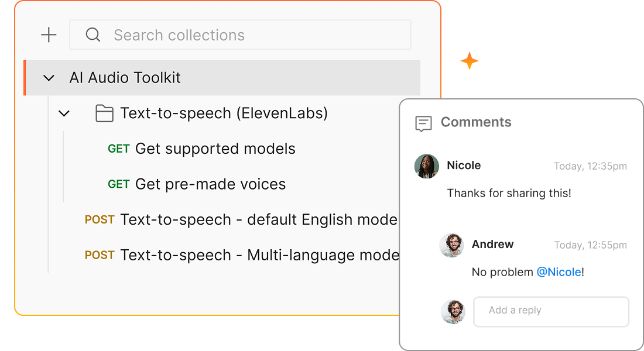Select Text-to-speech default English model request
The image size is (644, 351).
click(258, 220)
